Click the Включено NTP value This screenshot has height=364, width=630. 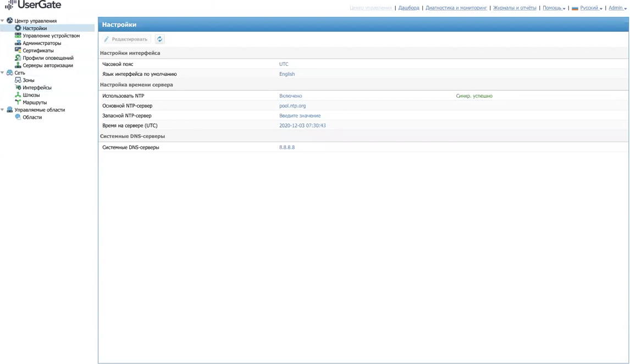(x=290, y=96)
